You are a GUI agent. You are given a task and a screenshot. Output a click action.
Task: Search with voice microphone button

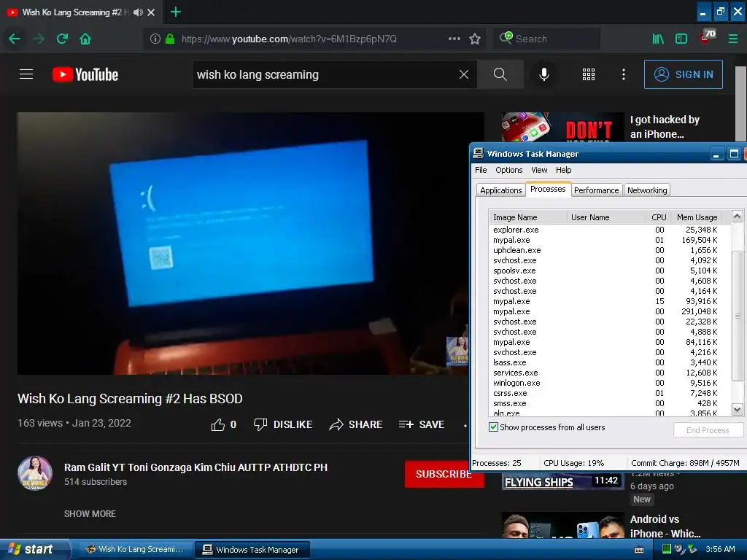click(x=544, y=74)
